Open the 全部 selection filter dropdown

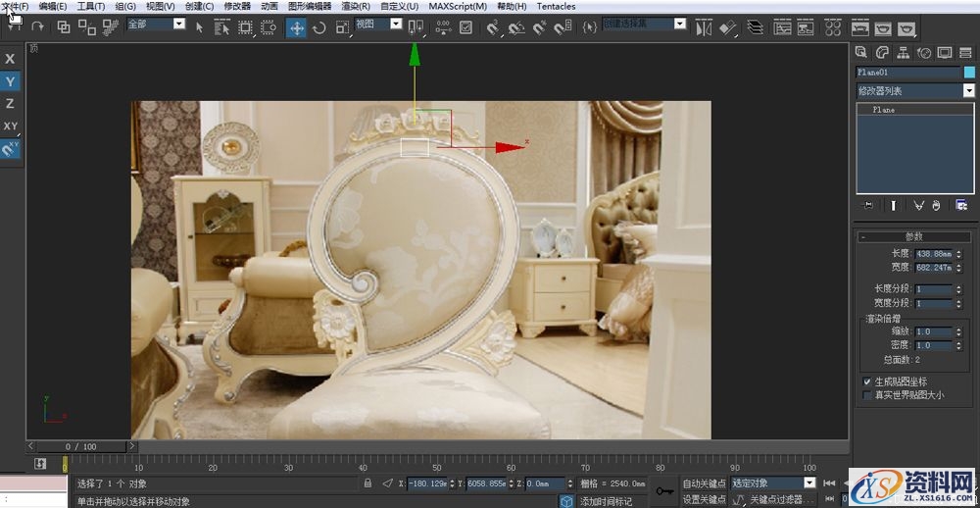tap(179, 25)
